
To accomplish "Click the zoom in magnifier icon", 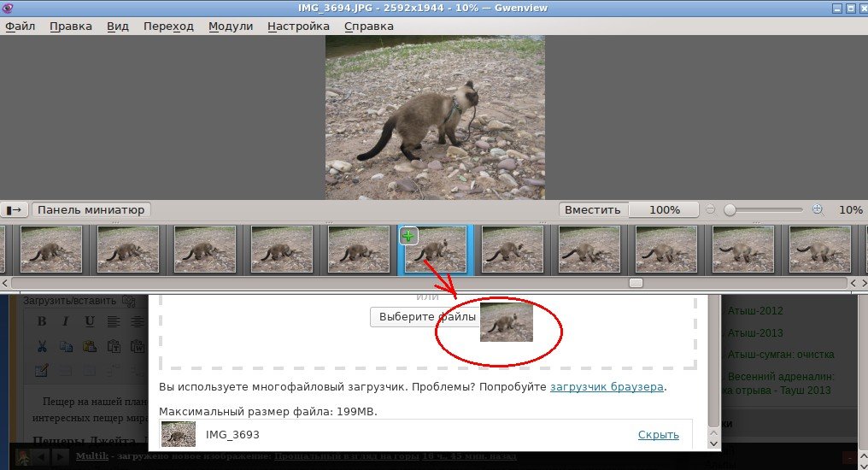I will (x=818, y=209).
